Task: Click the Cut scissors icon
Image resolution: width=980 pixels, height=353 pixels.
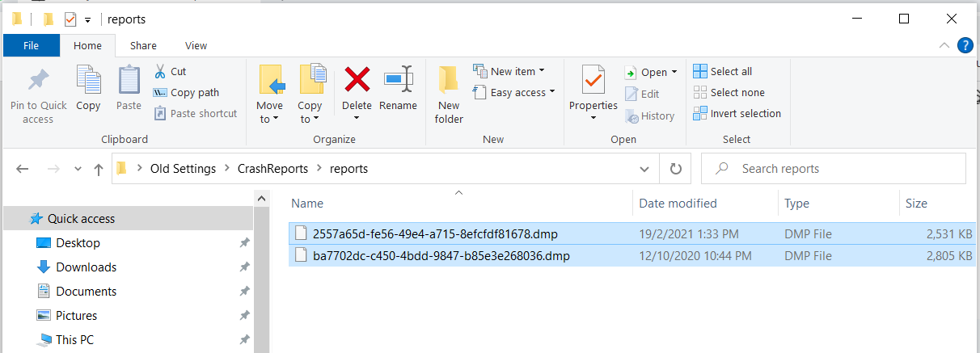Action: click(160, 71)
